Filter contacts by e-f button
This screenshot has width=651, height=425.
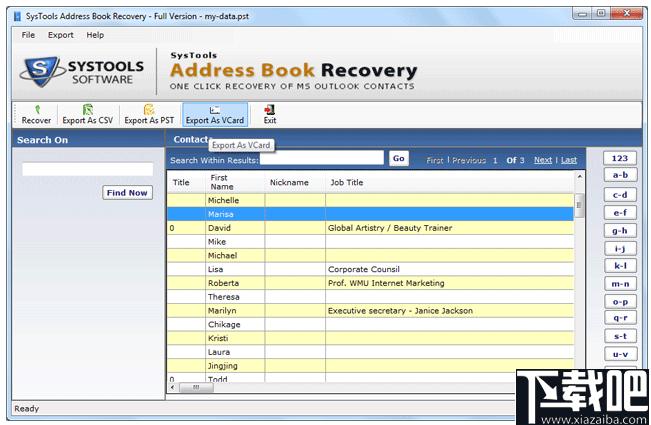620,212
